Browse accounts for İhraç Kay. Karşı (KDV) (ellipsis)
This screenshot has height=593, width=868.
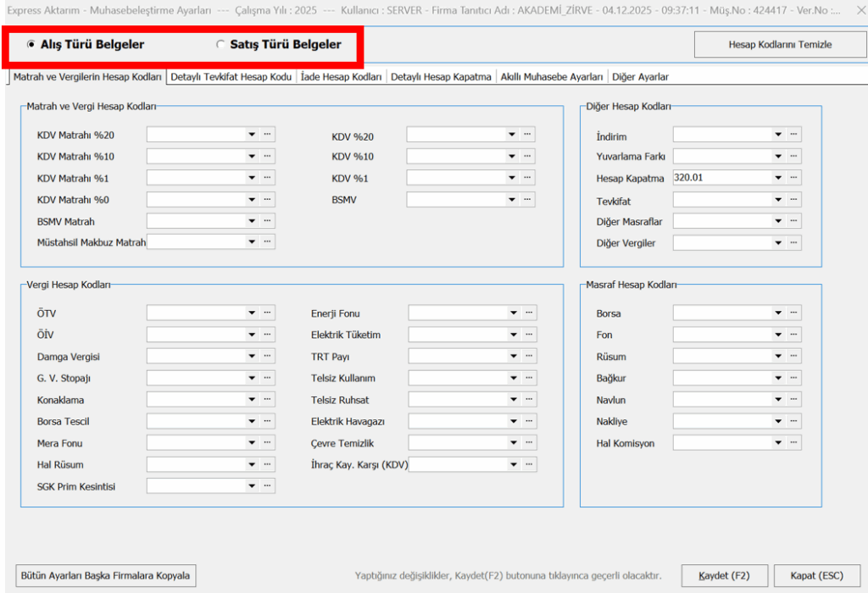coord(529,464)
